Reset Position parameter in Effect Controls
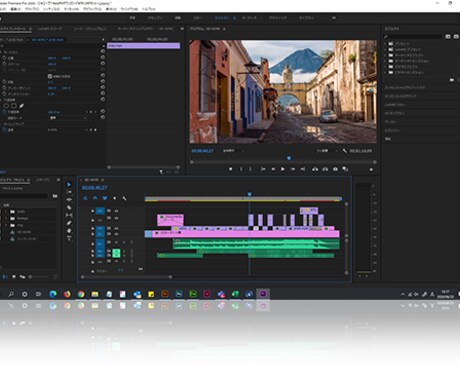 (103, 58)
